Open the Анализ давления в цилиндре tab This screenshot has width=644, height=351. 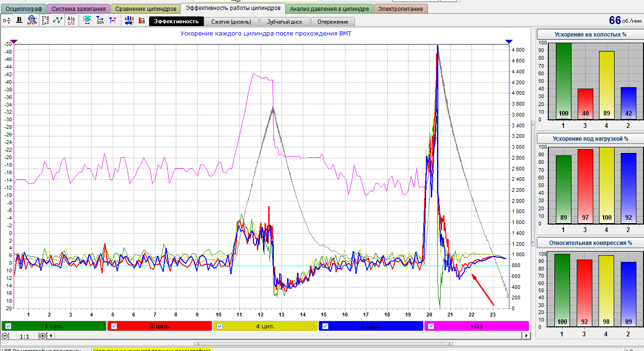point(329,9)
